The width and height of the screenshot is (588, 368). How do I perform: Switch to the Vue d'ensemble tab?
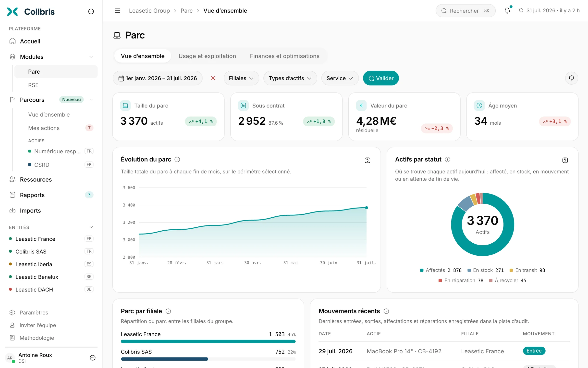click(143, 56)
